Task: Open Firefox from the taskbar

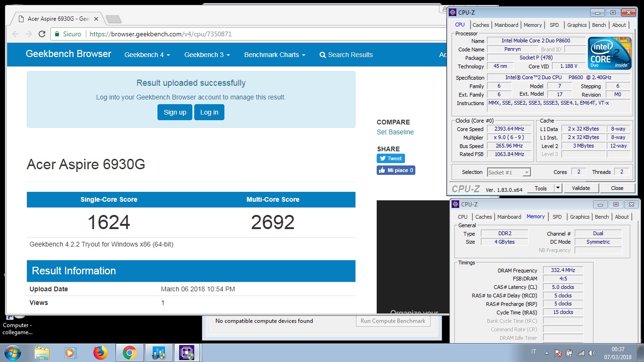Action: pyautogui.click(x=100, y=353)
